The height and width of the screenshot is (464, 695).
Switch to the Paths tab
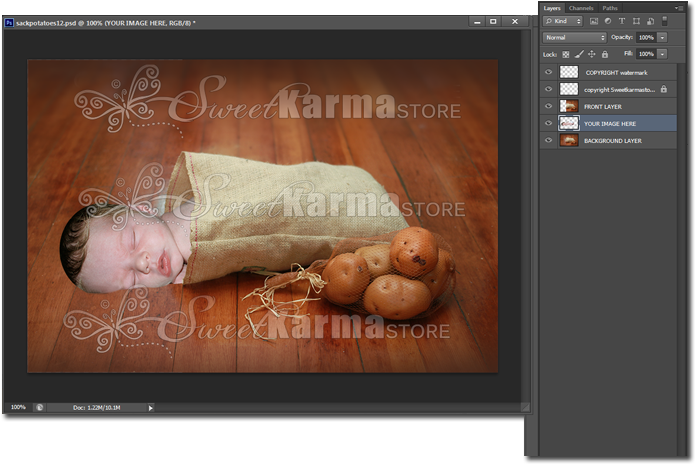609,8
